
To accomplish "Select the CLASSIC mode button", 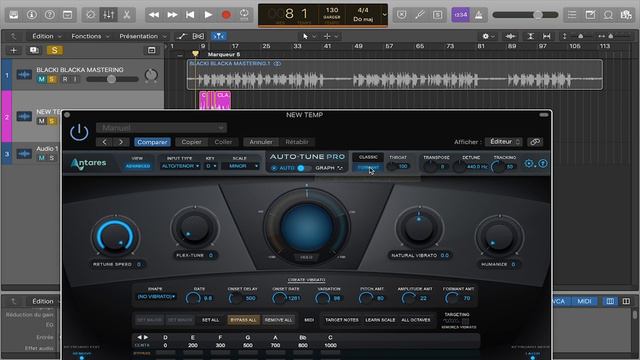I will click(x=368, y=157).
